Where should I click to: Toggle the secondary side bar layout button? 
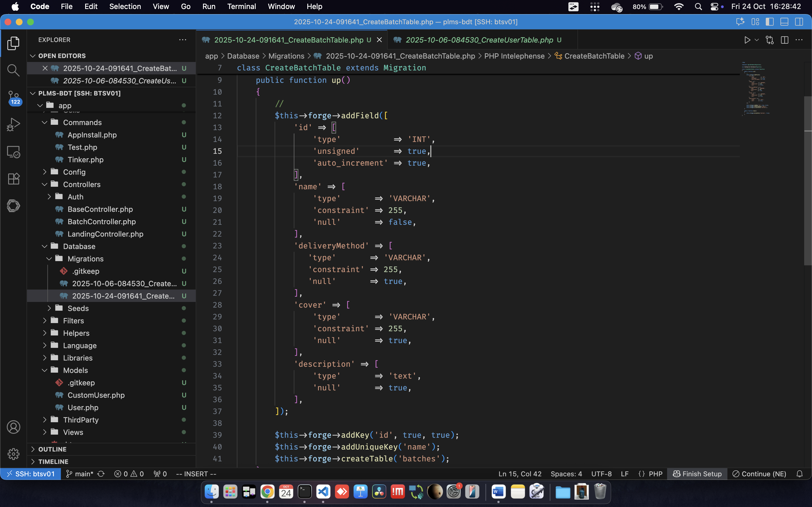(x=799, y=22)
